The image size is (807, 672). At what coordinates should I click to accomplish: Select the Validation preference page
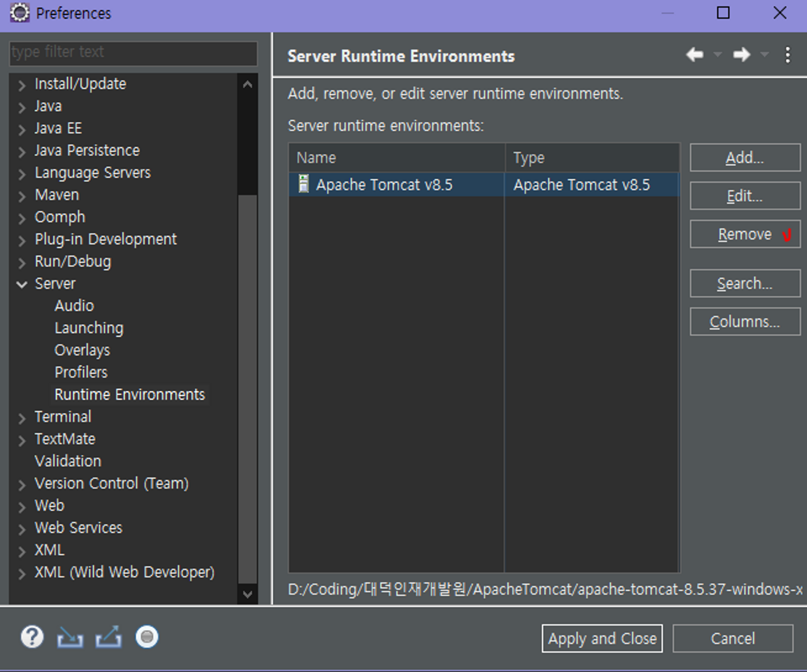tap(68, 461)
